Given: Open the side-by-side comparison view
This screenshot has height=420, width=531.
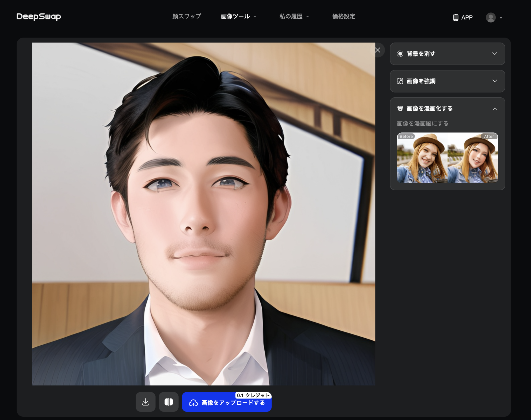Looking at the screenshot, I should (169, 402).
